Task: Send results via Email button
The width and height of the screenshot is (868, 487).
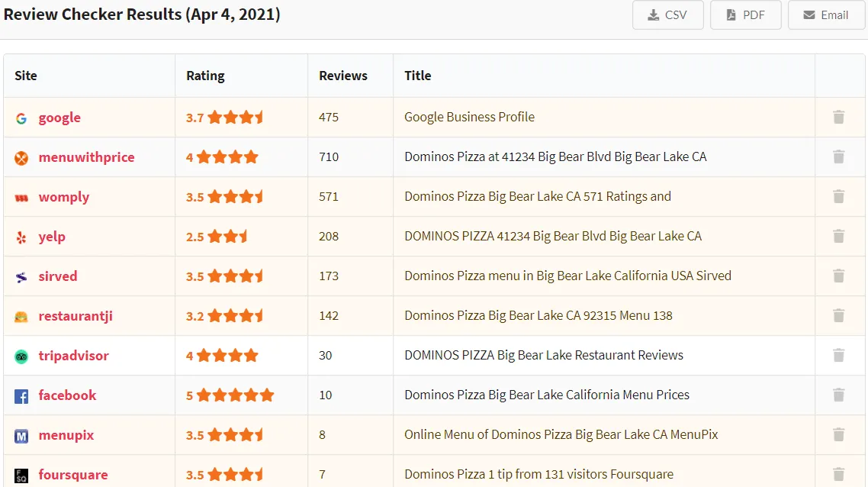Action: (826, 15)
